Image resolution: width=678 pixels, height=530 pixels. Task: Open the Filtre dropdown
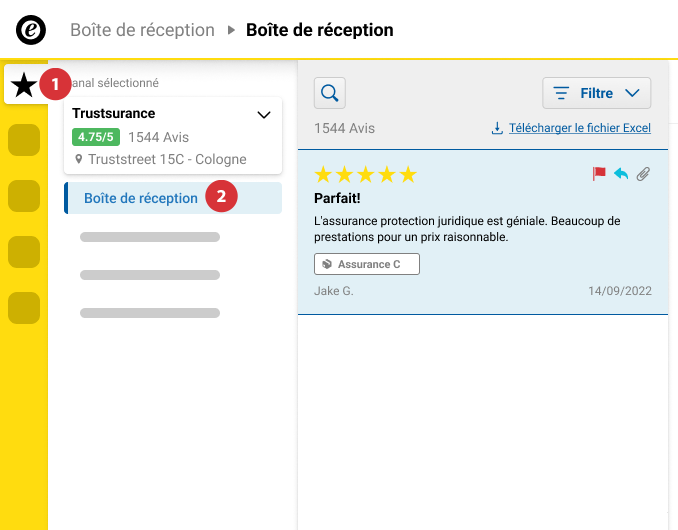(596, 93)
